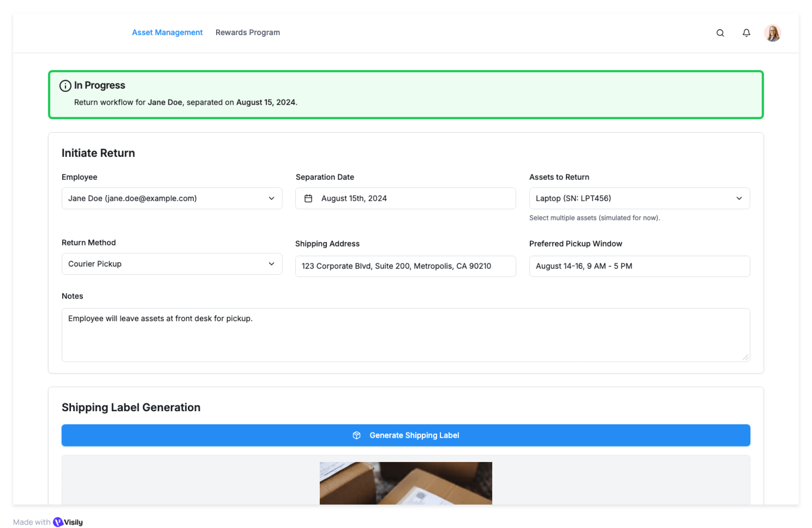Open the Rewards Program tab
Image resolution: width=812 pixels, height=528 pixels.
(x=247, y=33)
